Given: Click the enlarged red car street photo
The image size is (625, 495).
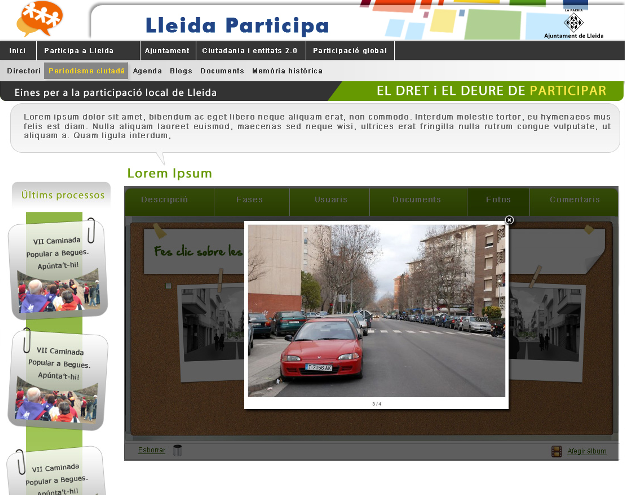Looking at the screenshot, I should coord(376,310).
